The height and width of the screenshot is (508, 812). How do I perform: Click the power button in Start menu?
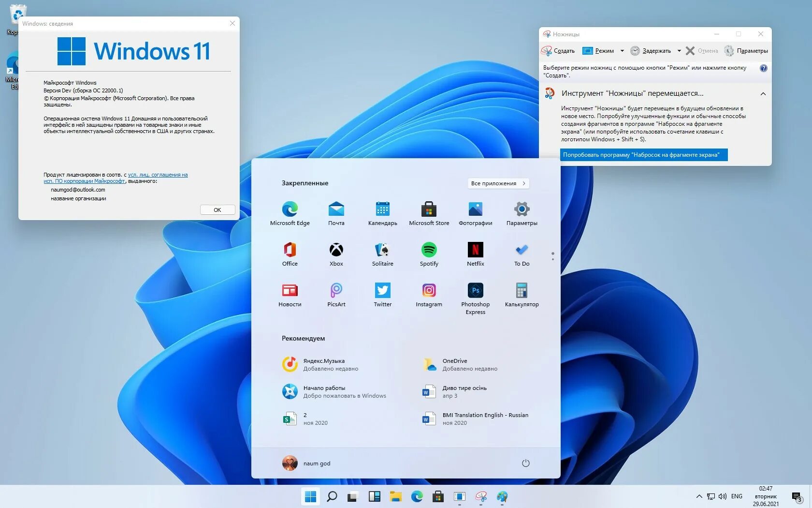[x=525, y=463]
